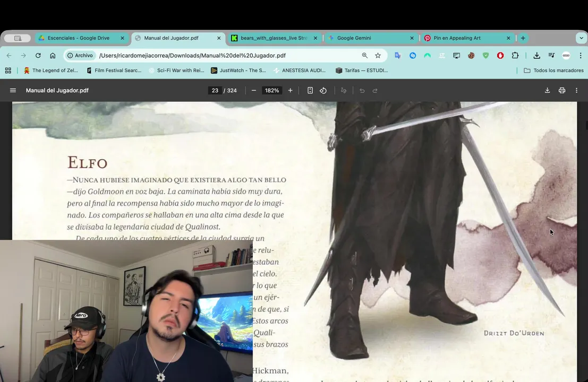This screenshot has height=382, width=588.
Task: Print the PDF document
Action: coord(562,90)
